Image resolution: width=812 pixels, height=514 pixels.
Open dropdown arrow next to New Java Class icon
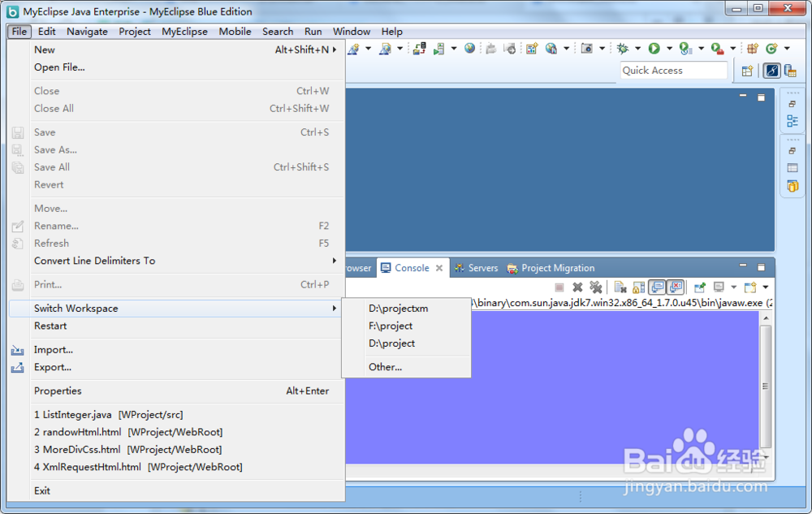787,49
